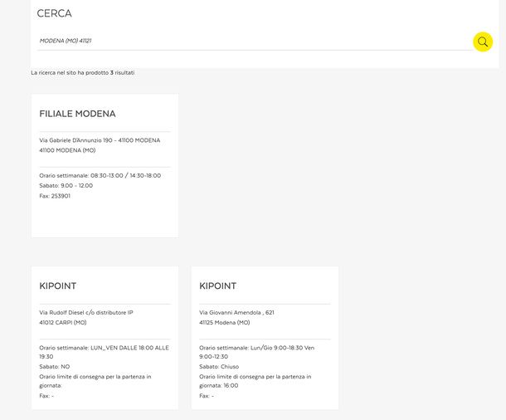Click the yellow magnifying glass search button
Viewport: 506px width, 420px height.
click(x=483, y=42)
